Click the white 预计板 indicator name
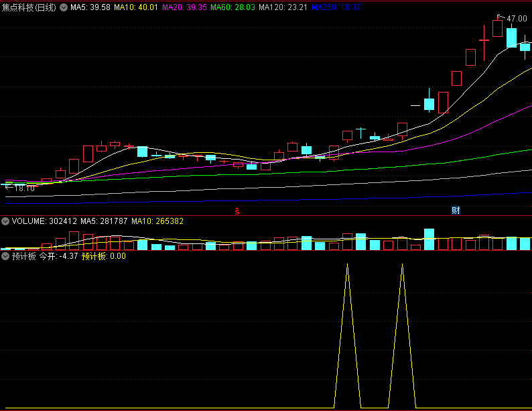Image resolution: width=532 pixels, height=411 pixels. click(x=23, y=256)
